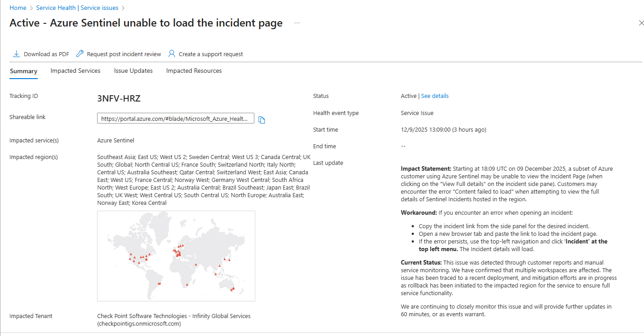Click the wrench icon for post incident review
The height and width of the screenshot is (336, 644).
coord(80,54)
